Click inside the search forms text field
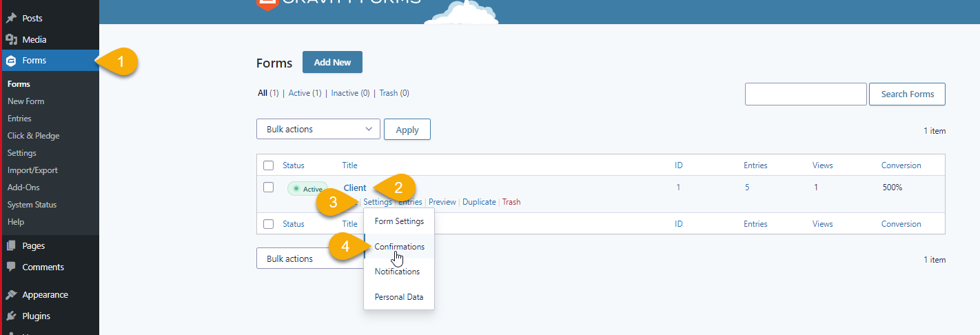This screenshot has height=335, width=980. (806, 94)
